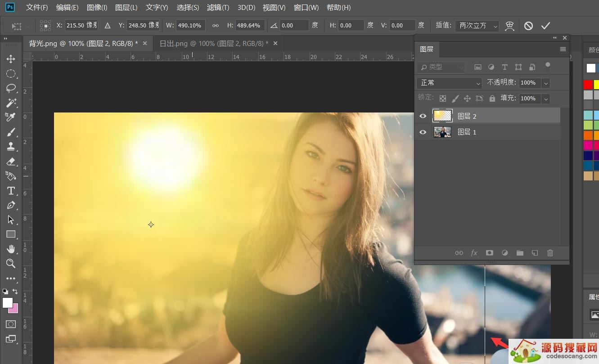Select the Zoom tool
The height and width of the screenshot is (364, 599).
coord(11,264)
